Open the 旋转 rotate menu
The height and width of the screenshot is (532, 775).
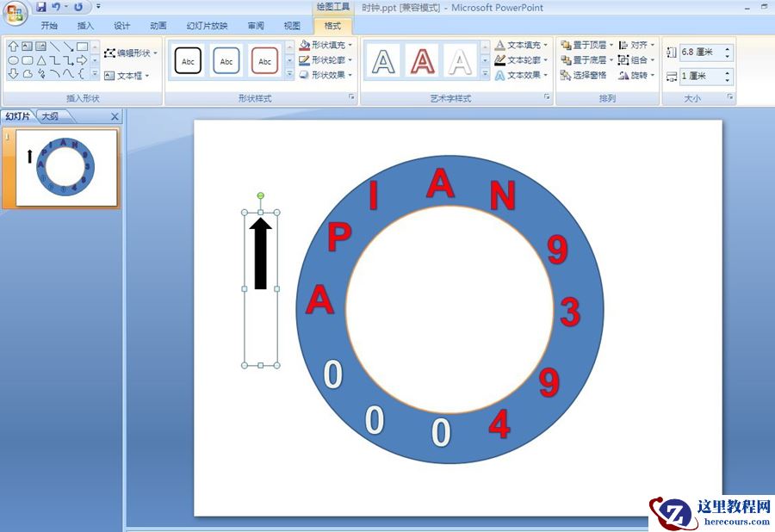pyautogui.click(x=636, y=75)
